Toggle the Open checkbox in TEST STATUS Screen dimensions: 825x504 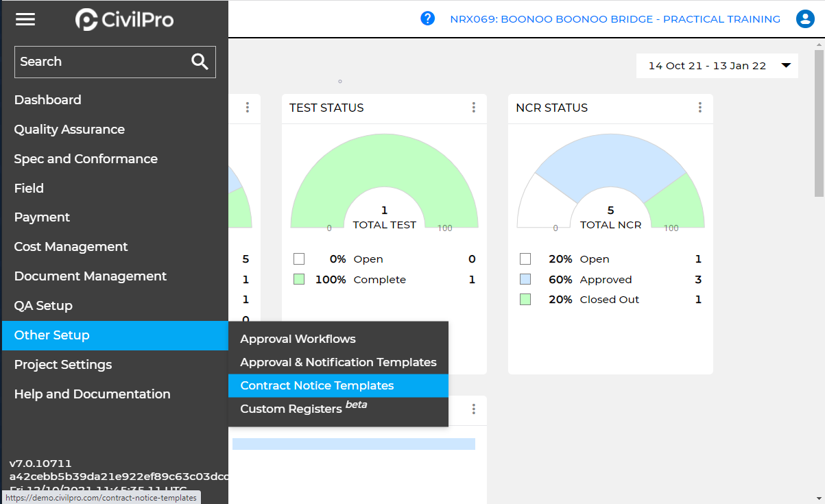[x=299, y=259]
